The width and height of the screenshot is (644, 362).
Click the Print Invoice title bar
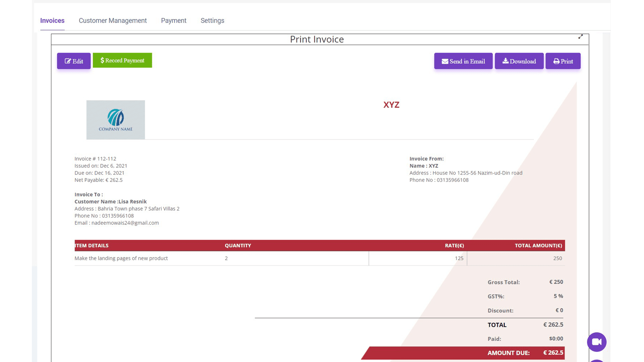click(317, 39)
